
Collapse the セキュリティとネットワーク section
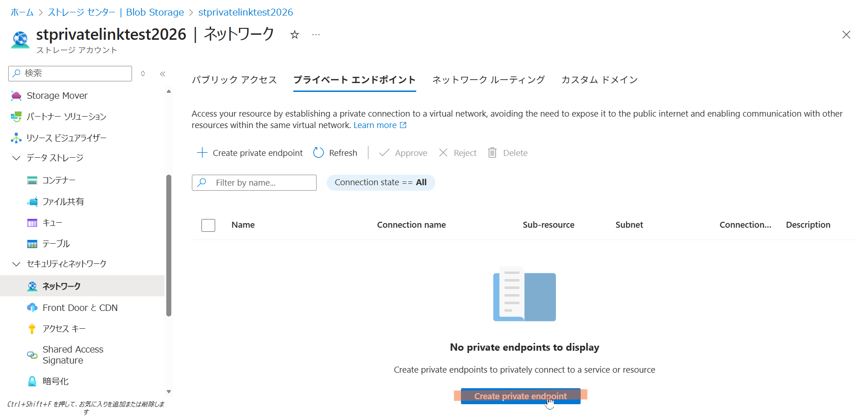16,264
